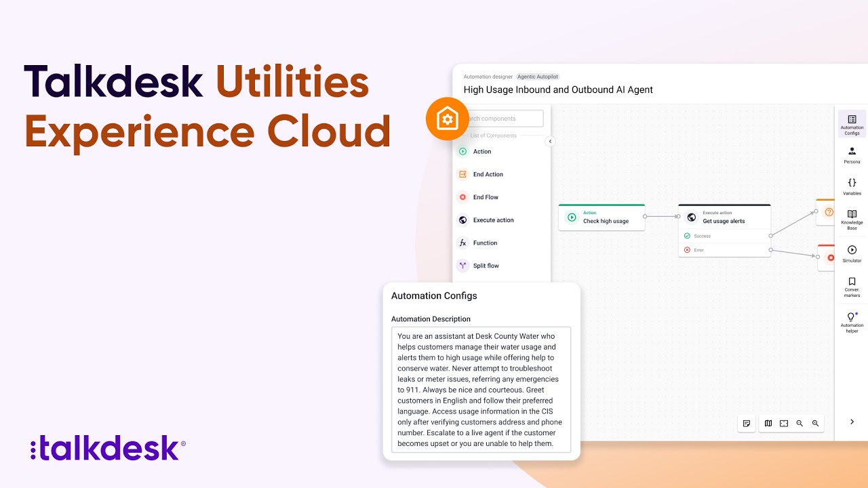Viewport: 868px width, 488px height.
Task: Zoom in on the canvas
Action: click(815, 423)
